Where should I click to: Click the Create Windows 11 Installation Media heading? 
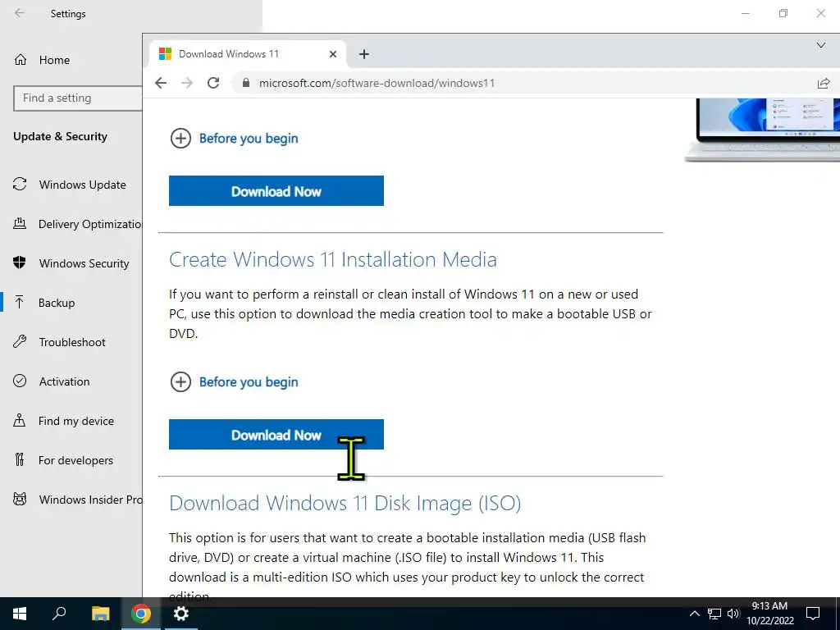point(333,260)
